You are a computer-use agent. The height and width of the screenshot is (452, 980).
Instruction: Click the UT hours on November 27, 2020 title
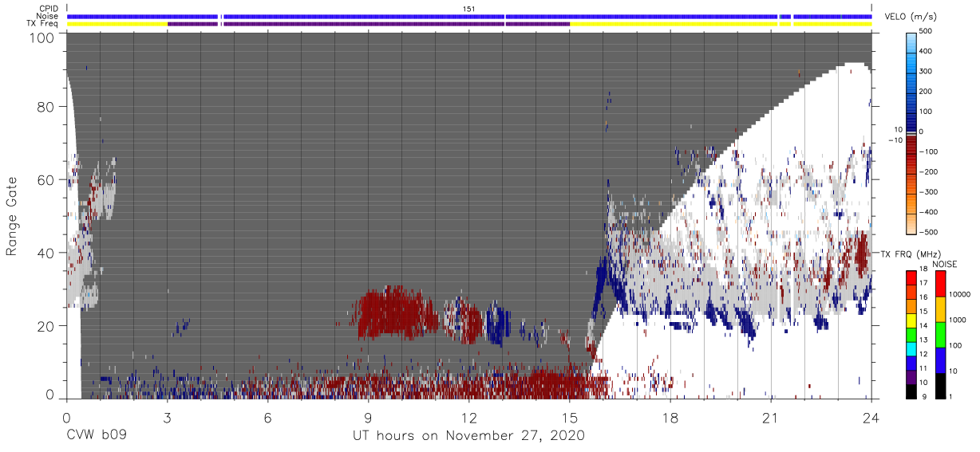coord(469,436)
